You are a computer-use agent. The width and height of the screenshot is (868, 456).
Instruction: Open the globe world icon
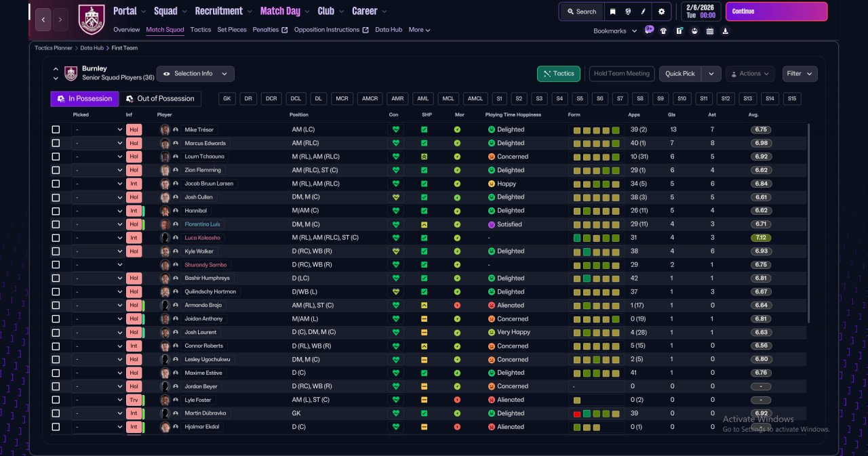629,12
